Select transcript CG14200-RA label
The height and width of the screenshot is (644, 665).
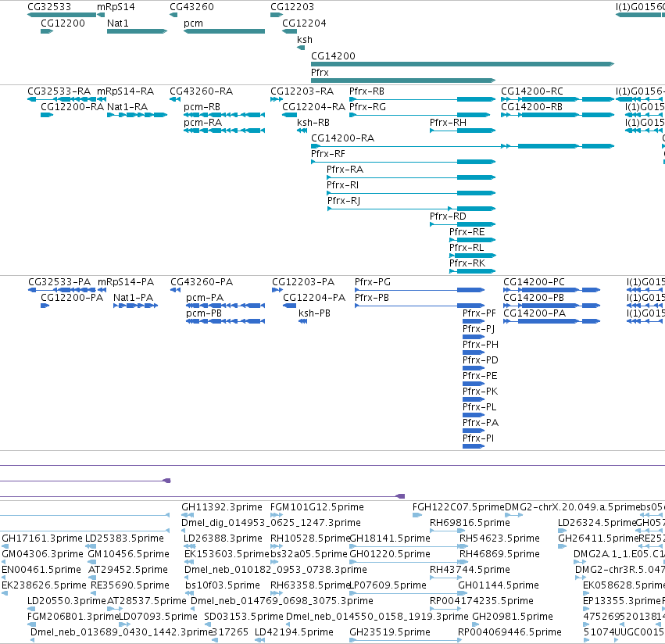[x=343, y=138]
